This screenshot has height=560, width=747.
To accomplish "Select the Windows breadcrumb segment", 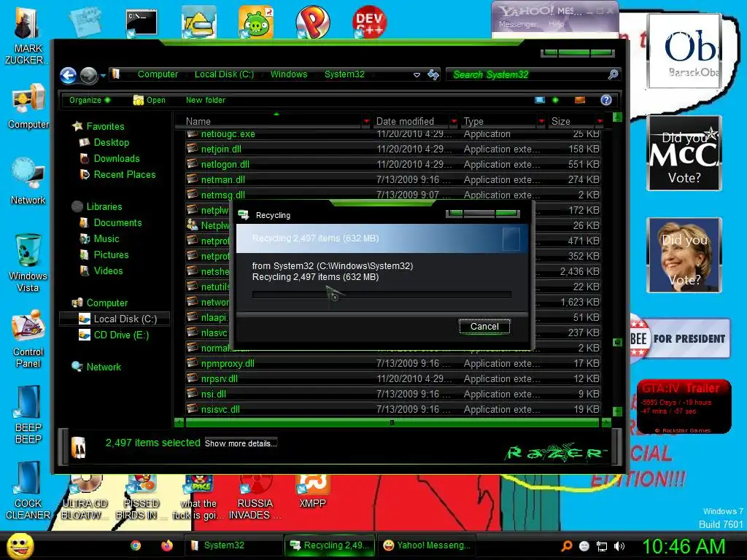I will (289, 74).
